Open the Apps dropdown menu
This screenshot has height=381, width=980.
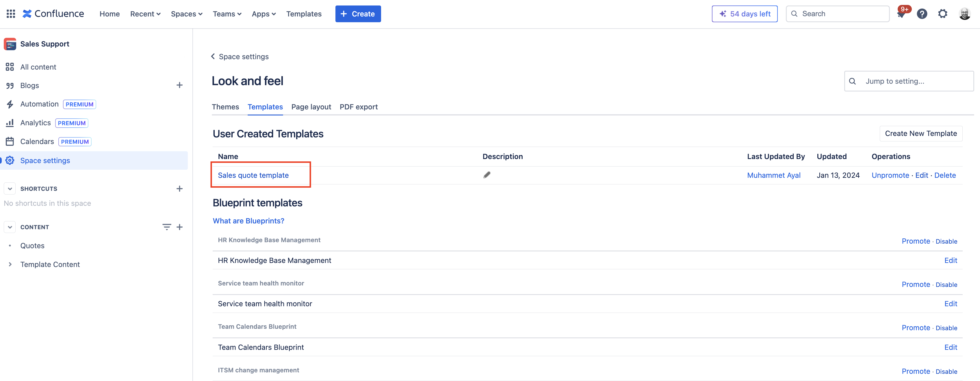click(x=264, y=14)
